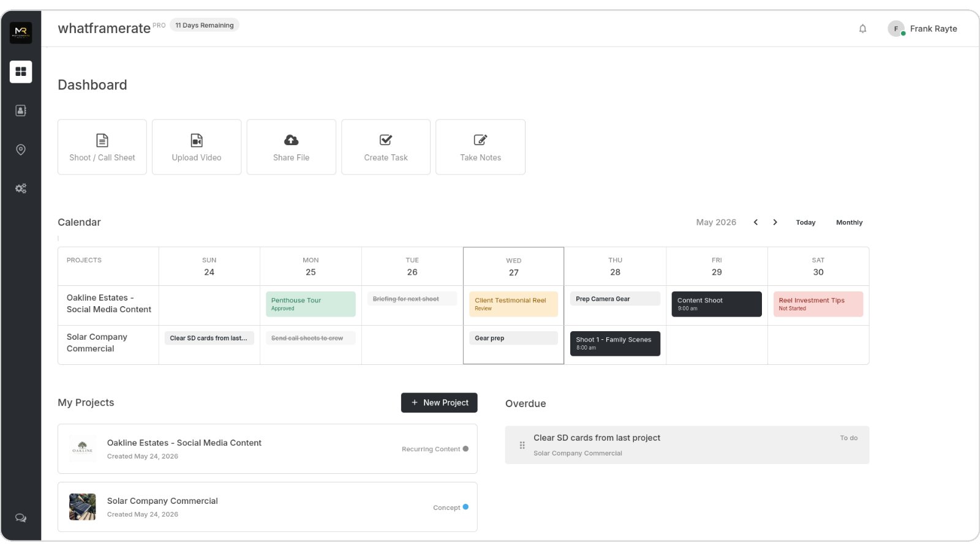Open the Reel Investment Tips event
980x551 pixels.
pos(818,304)
